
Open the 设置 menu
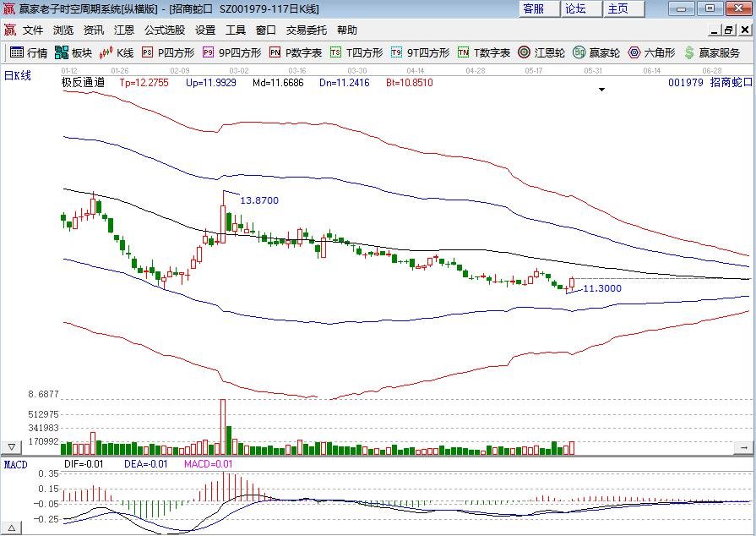(205, 30)
